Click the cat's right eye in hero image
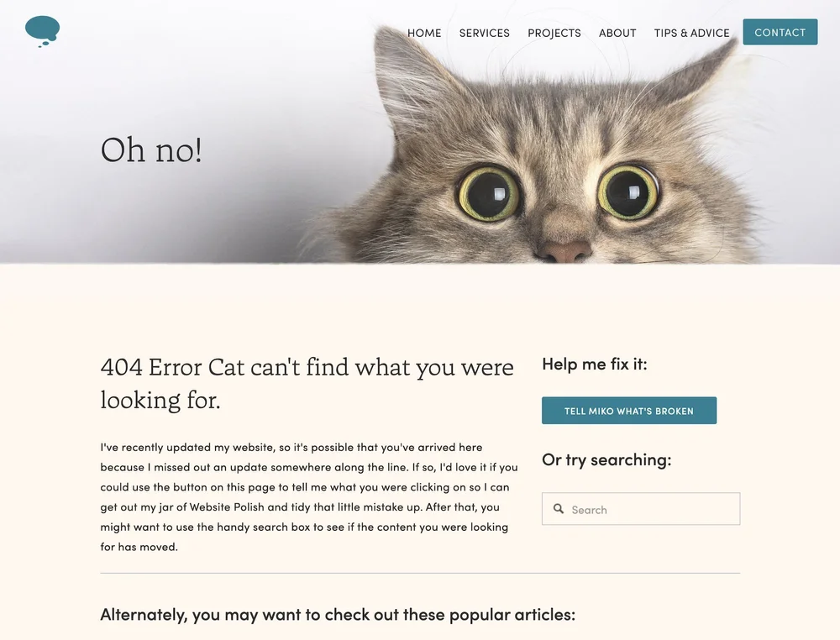 tap(628, 191)
